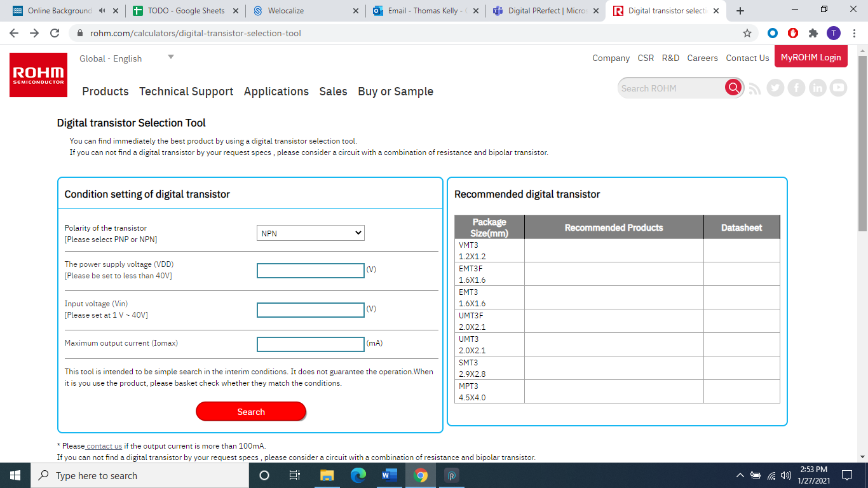Image resolution: width=868 pixels, height=488 pixels.
Task: Expand the NPN polarity dropdown
Action: [x=310, y=233]
